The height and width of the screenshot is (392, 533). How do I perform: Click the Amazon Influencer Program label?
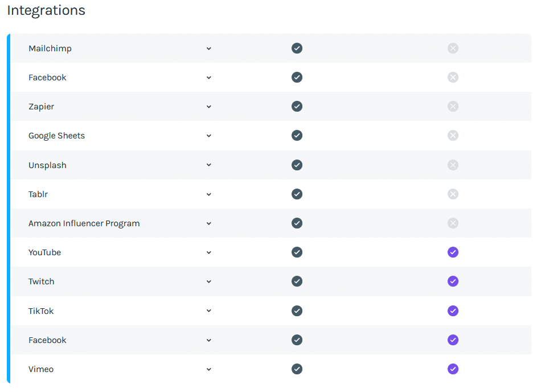point(84,223)
